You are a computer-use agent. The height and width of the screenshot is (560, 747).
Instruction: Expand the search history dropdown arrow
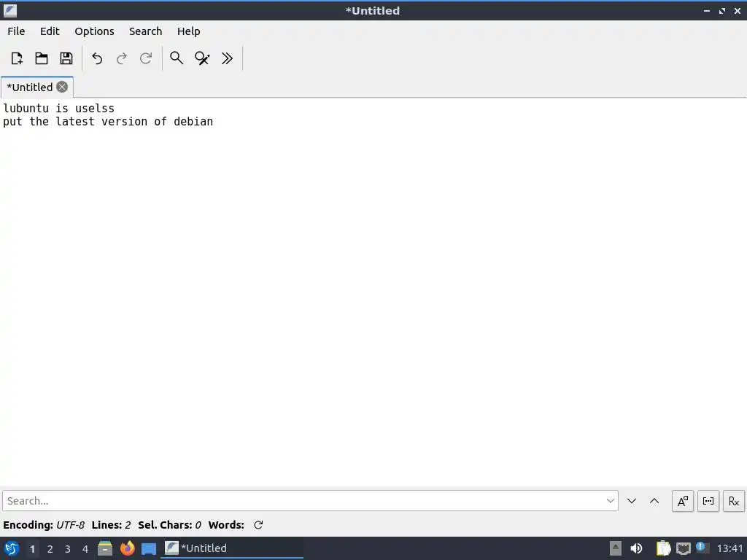pyautogui.click(x=611, y=501)
